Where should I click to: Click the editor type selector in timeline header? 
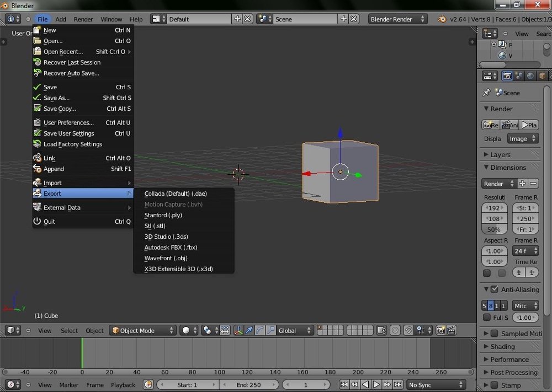pos(11,385)
